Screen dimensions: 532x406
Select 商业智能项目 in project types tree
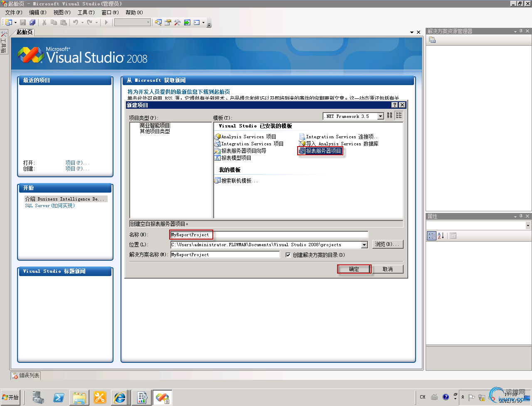(155, 125)
